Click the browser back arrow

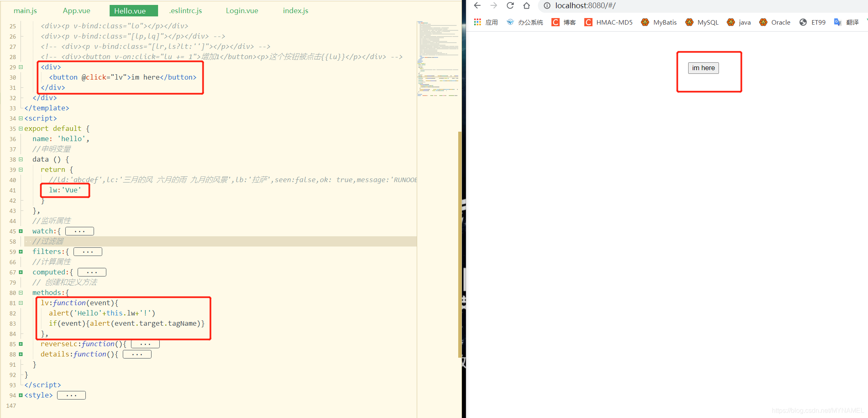click(477, 5)
